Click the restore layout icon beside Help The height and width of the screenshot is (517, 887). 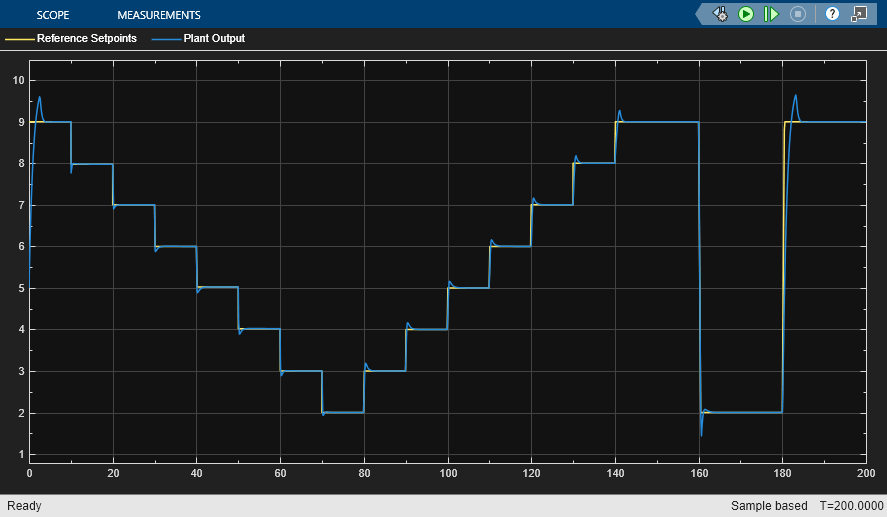pyautogui.click(x=859, y=14)
